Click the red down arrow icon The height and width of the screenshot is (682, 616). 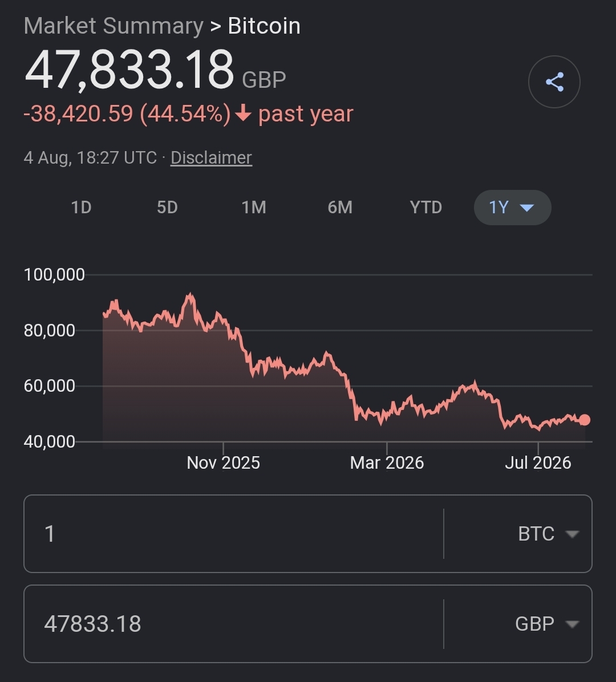point(243,113)
